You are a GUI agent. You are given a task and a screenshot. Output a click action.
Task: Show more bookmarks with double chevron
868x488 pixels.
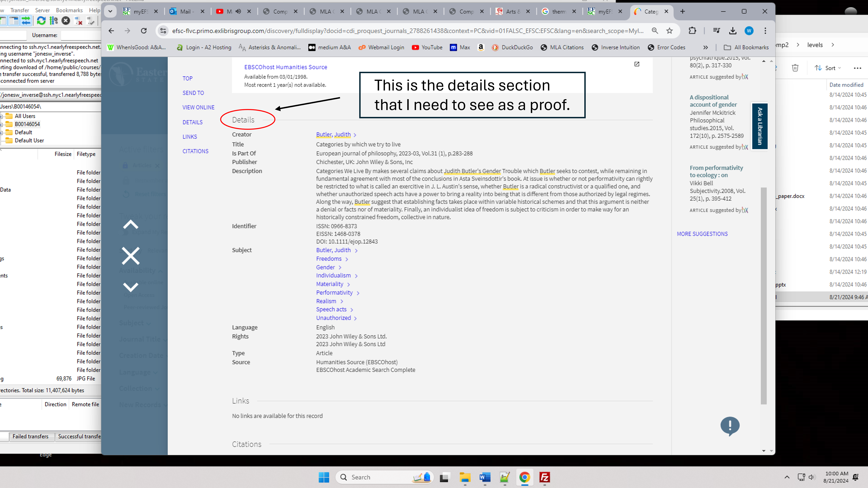click(x=706, y=48)
